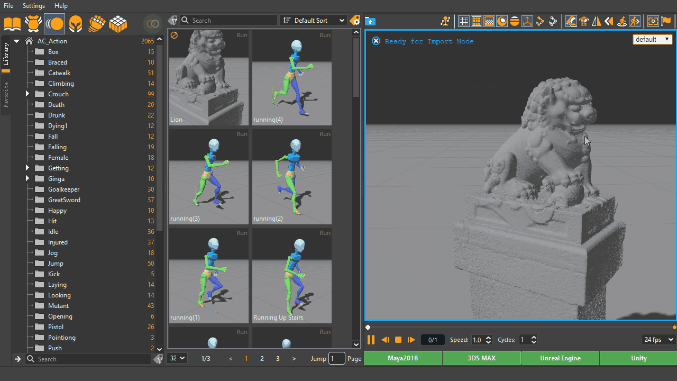Select the Running Up Stairs thumbnail
This screenshot has height=381, width=677.
[x=292, y=275]
